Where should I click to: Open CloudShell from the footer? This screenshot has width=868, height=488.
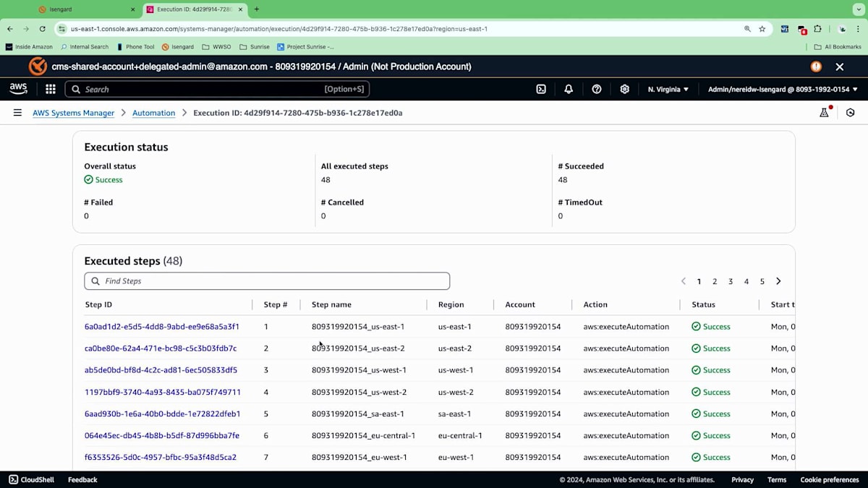pos(33,479)
